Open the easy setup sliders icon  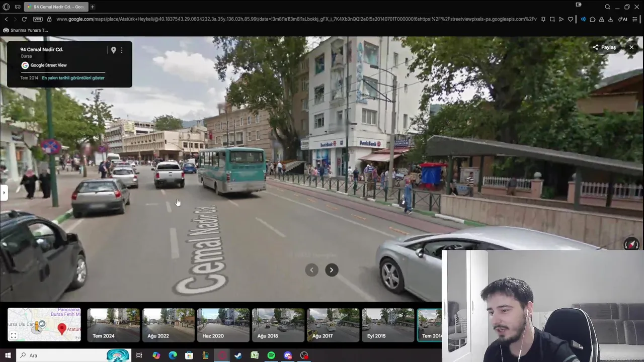(x=635, y=19)
